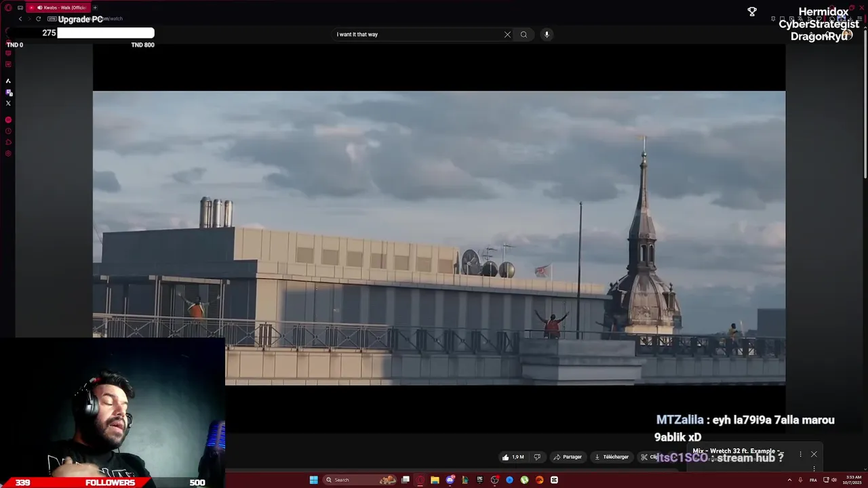Open the network and volume tray icons
868x488 pixels.
[830, 480]
